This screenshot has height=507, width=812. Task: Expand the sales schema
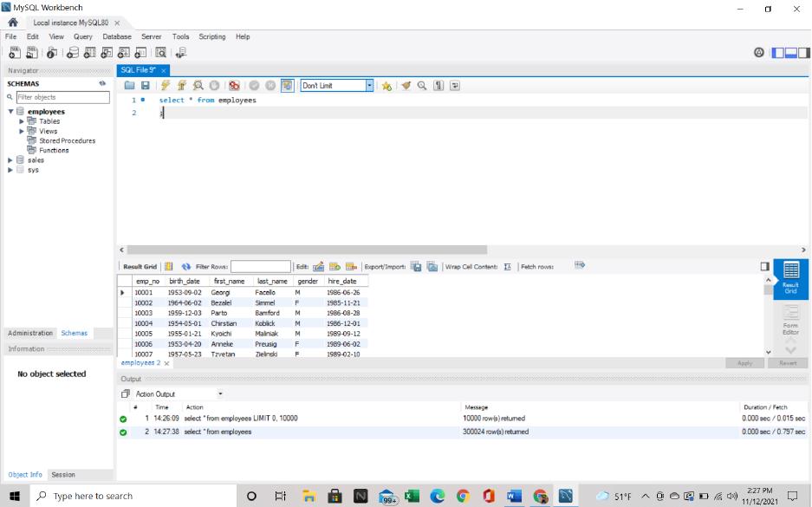tap(10, 160)
